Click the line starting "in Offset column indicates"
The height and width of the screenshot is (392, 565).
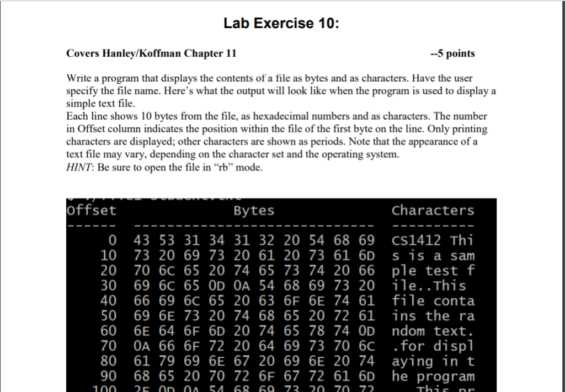[277, 129]
